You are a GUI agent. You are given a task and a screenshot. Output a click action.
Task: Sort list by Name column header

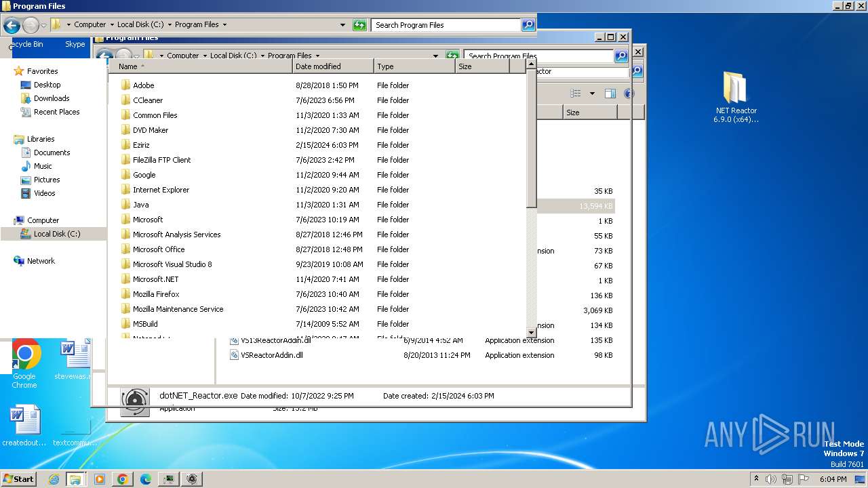pyautogui.click(x=201, y=66)
